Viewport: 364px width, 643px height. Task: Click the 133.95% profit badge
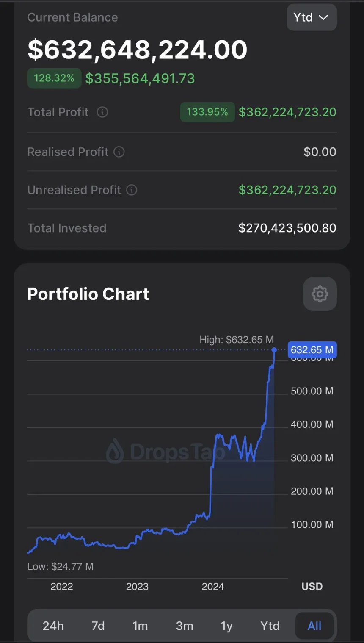pyautogui.click(x=207, y=112)
